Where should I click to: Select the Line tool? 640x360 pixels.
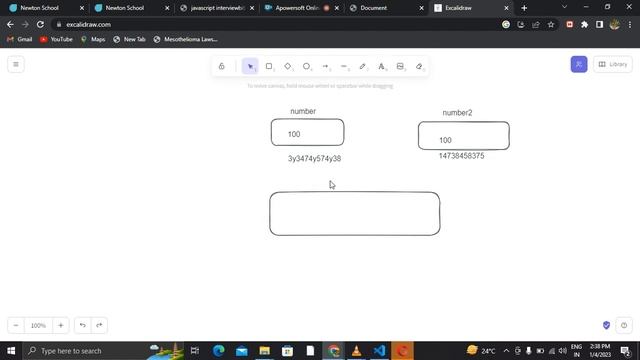point(344,66)
